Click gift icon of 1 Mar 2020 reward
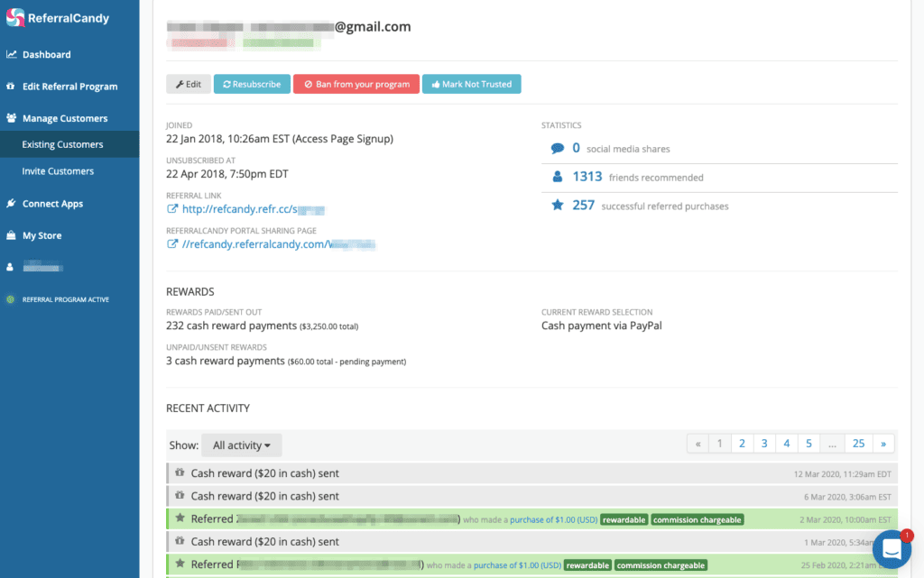This screenshot has height=578, width=924. click(x=180, y=540)
